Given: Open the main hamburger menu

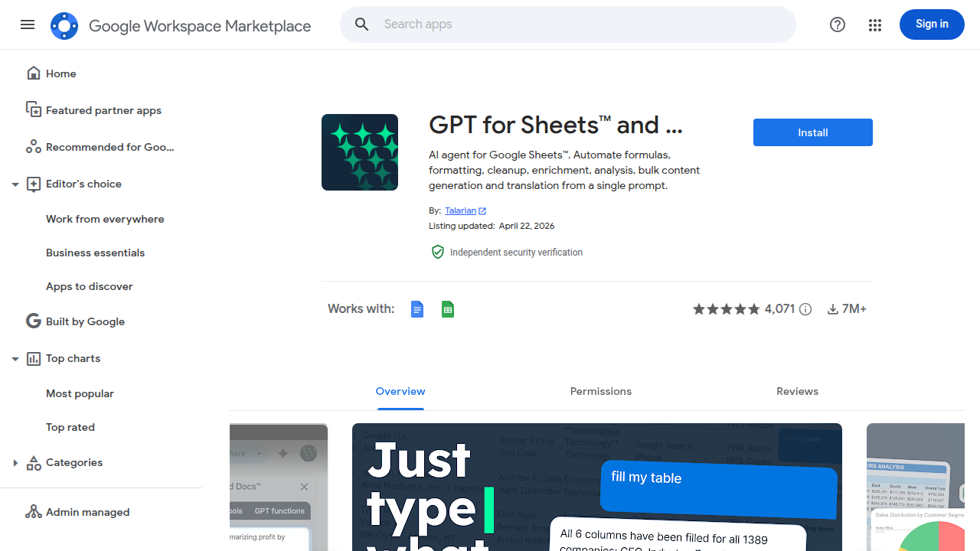Looking at the screenshot, I should coord(28,24).
